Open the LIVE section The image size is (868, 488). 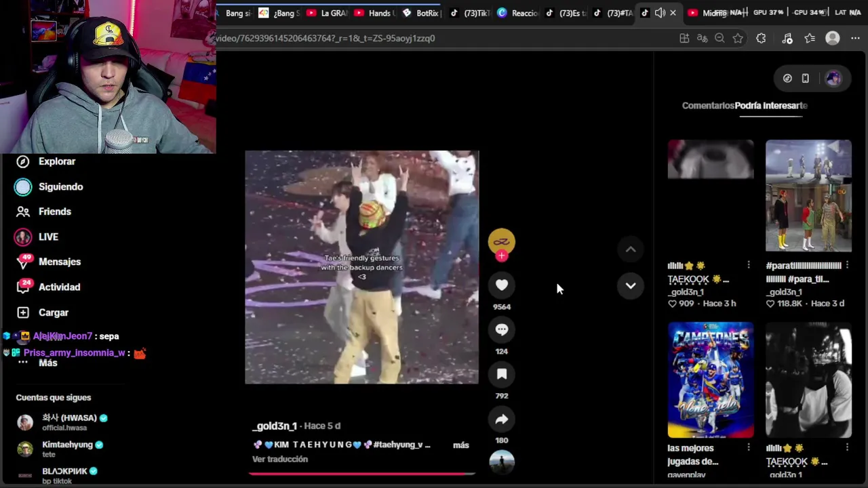tap(37, 237)
